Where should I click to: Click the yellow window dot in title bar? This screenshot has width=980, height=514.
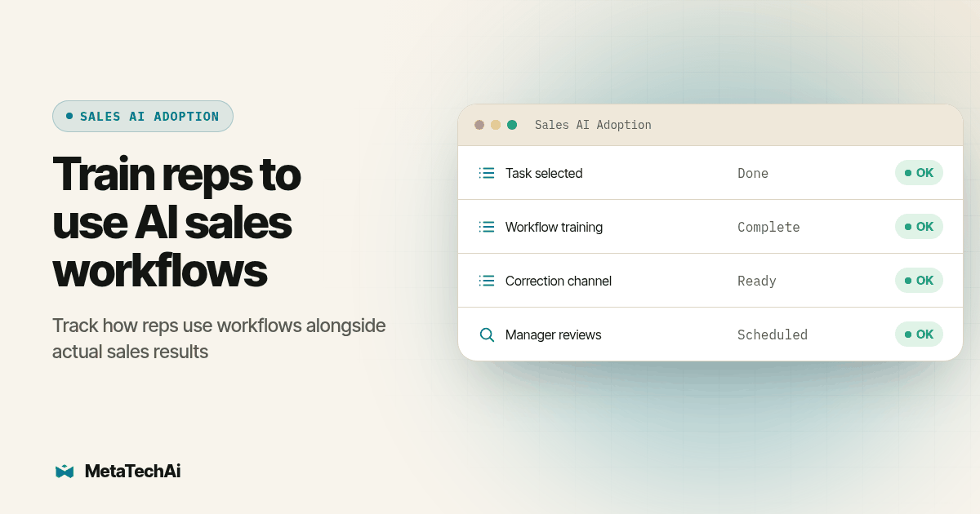pyautogui.click(x=496, y=125)
